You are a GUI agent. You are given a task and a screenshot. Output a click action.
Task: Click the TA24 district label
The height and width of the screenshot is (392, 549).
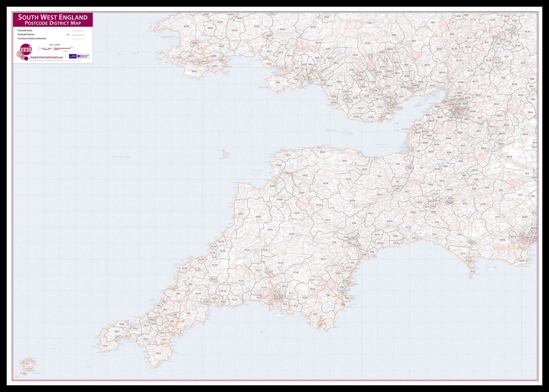pyautogui.click(x=345, y=161)
